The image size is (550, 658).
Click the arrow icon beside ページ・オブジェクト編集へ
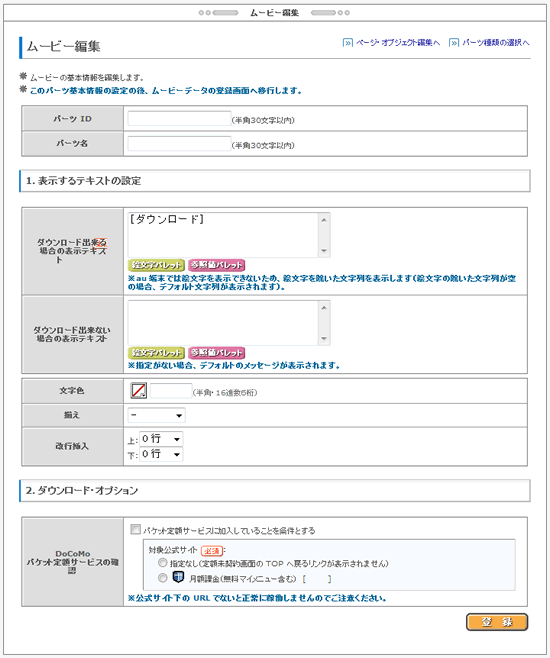coord(348,42)
